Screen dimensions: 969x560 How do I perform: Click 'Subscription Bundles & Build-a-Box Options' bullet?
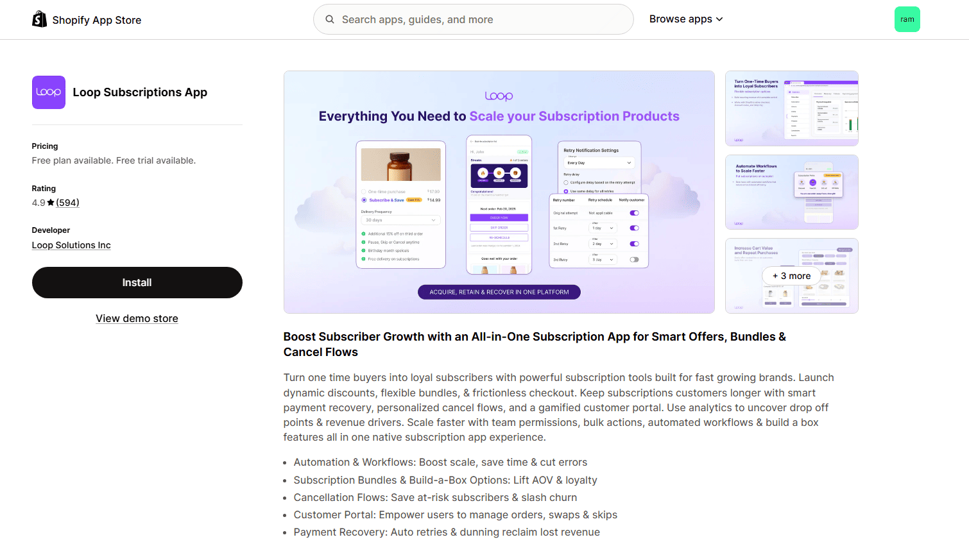[445, 480]
